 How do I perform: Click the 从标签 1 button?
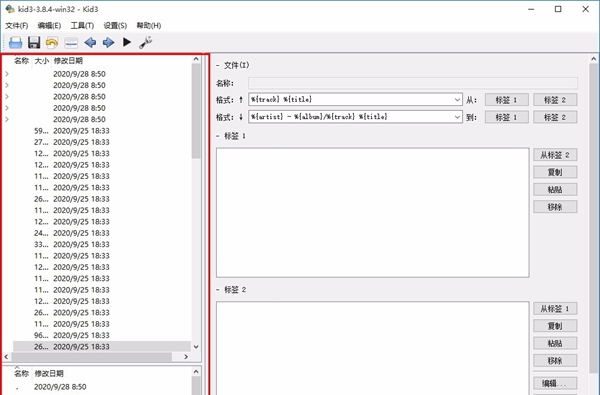pyautogui.click(x=555, y=308)
